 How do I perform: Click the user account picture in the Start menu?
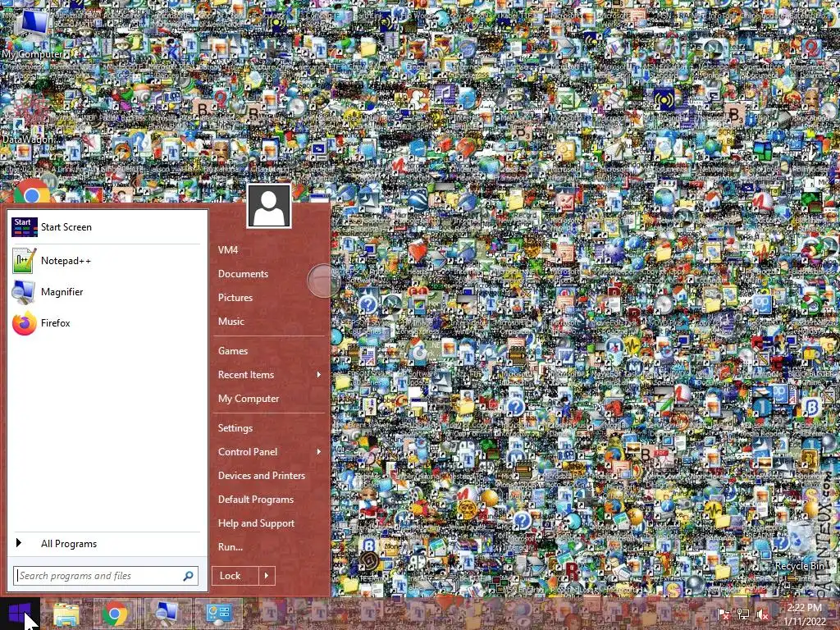click(x=269, y=206)
